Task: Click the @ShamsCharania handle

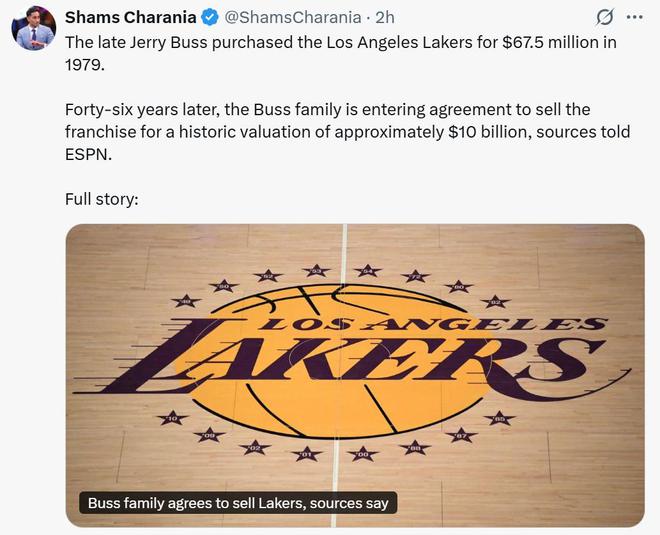Action: tap(296, 17)
